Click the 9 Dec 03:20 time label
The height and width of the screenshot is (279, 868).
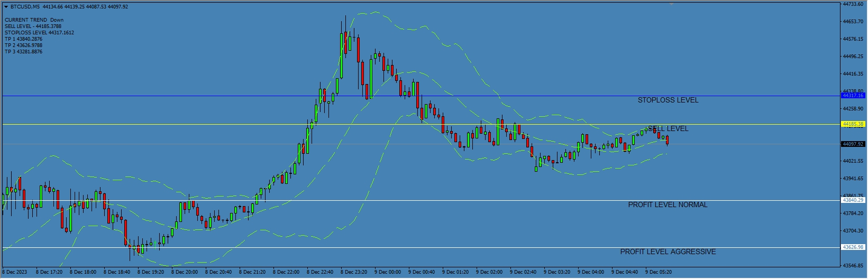(557, 272)
